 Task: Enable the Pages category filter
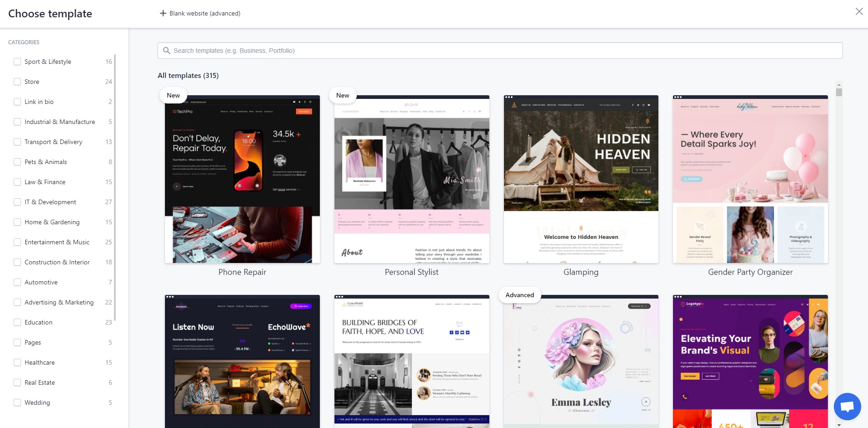pos(17,342)
